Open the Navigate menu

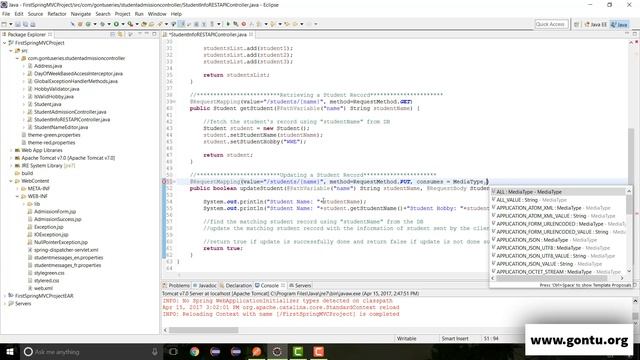pyautogui.click(x=81, y=14)
